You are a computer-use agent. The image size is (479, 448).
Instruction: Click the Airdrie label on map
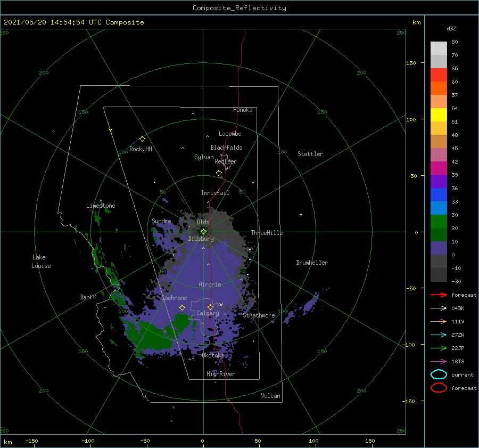click(210, 284)
